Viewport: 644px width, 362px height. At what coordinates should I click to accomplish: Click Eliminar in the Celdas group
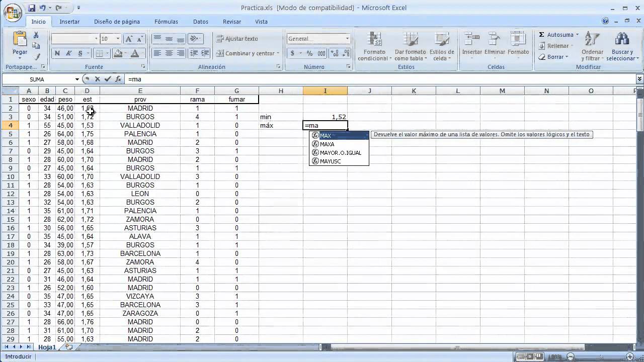495,44
